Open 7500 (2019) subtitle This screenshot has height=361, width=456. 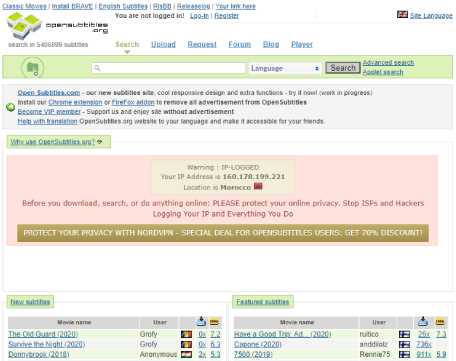click(253, 354)
